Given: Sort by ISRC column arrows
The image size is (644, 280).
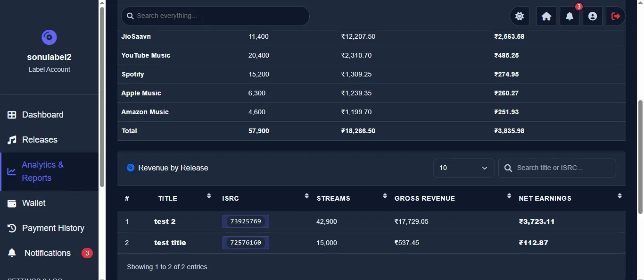Looking at the screenshot, I should [x=307, y=195].
